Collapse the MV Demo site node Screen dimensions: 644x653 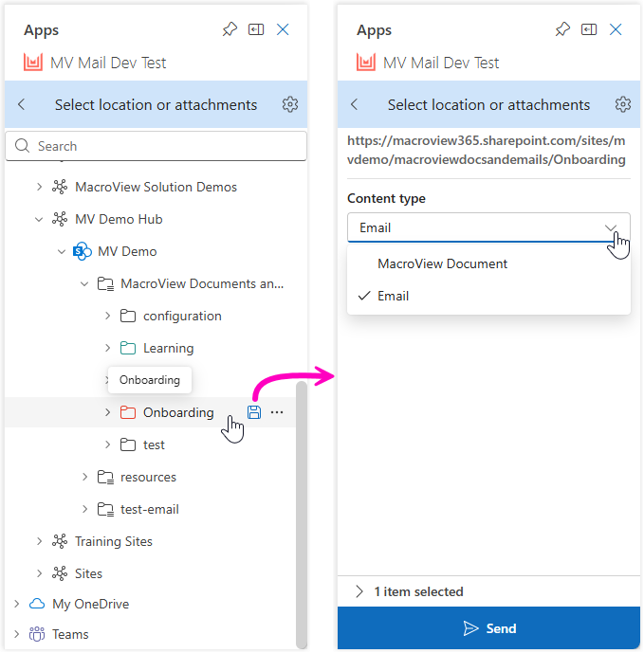click(62, 251)
